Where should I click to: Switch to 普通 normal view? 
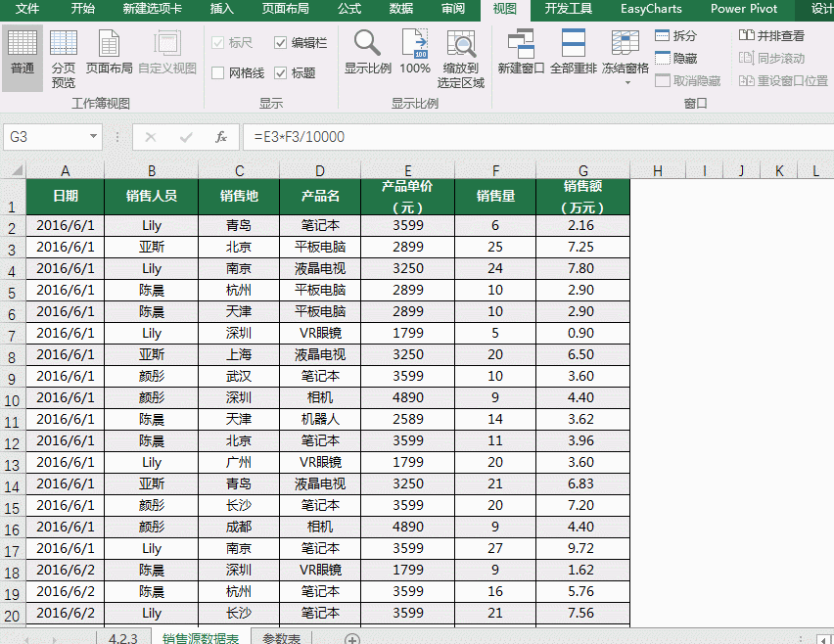coord(22,54)
